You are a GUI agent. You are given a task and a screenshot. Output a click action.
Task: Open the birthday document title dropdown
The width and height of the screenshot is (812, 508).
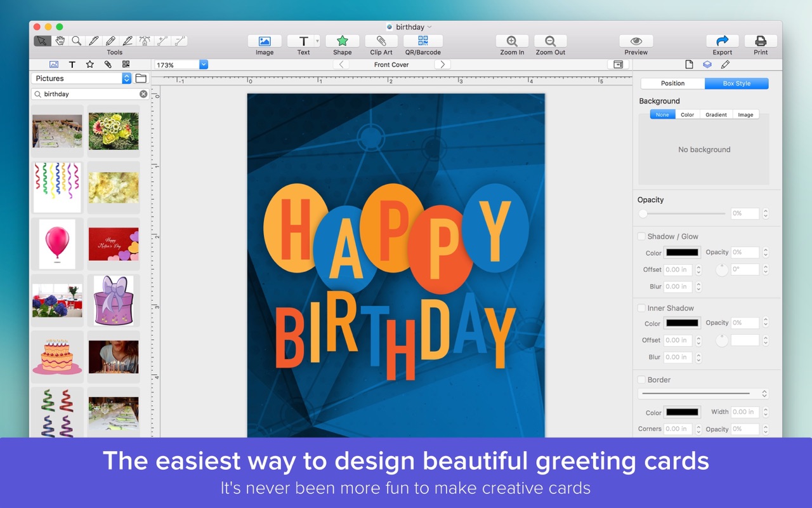click(429, 27)
